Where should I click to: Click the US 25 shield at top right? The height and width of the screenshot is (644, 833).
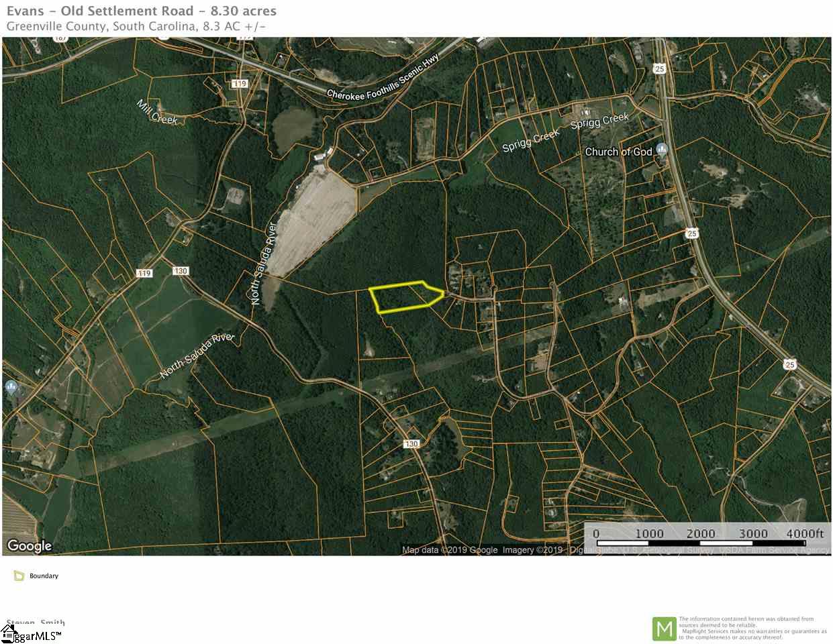[x=659, y=68]
